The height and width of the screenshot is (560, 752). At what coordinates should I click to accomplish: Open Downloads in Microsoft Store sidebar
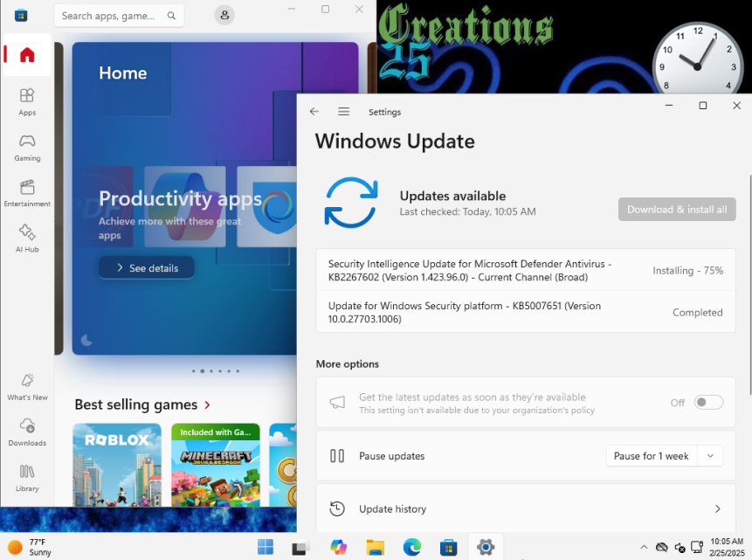[x=27, y=432]
